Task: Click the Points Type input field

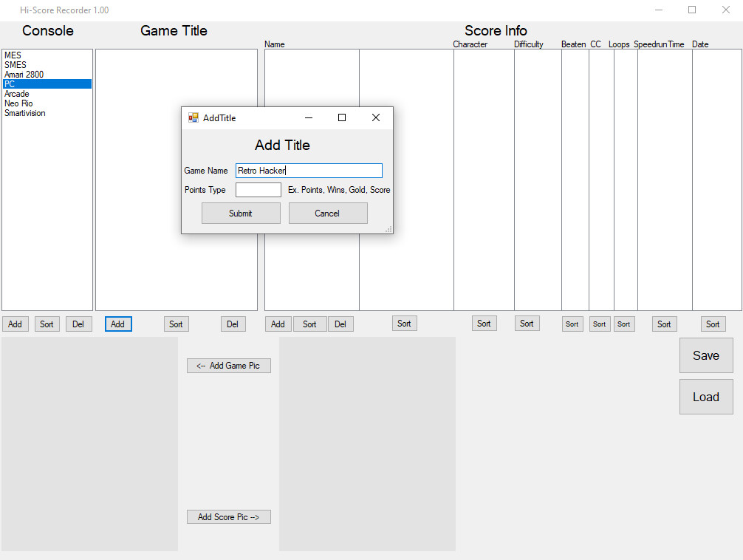Action: 258,190
